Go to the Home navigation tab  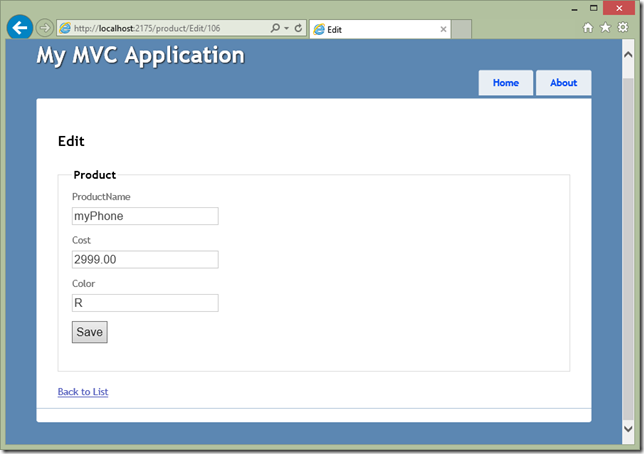[x=506, y=83]
